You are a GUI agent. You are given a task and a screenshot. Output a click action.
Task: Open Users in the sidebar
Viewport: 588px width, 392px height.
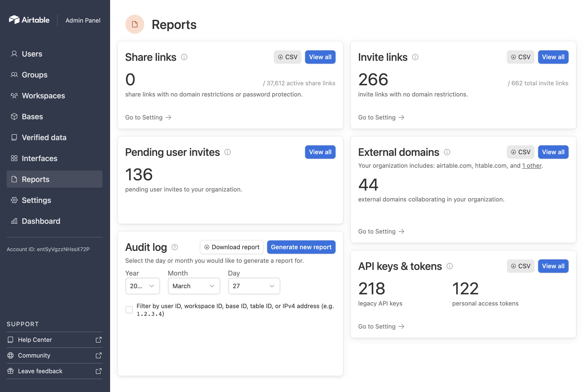click(54, 54)
